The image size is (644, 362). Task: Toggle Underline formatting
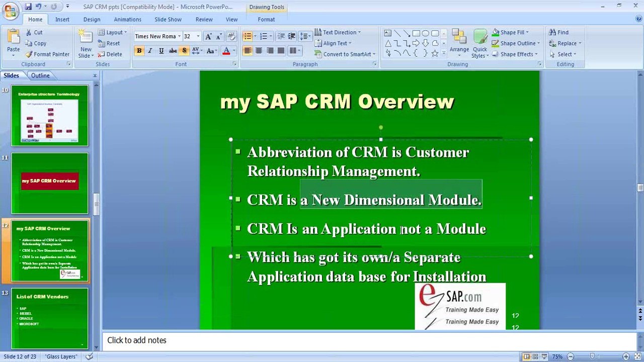(x=161, y=51)
